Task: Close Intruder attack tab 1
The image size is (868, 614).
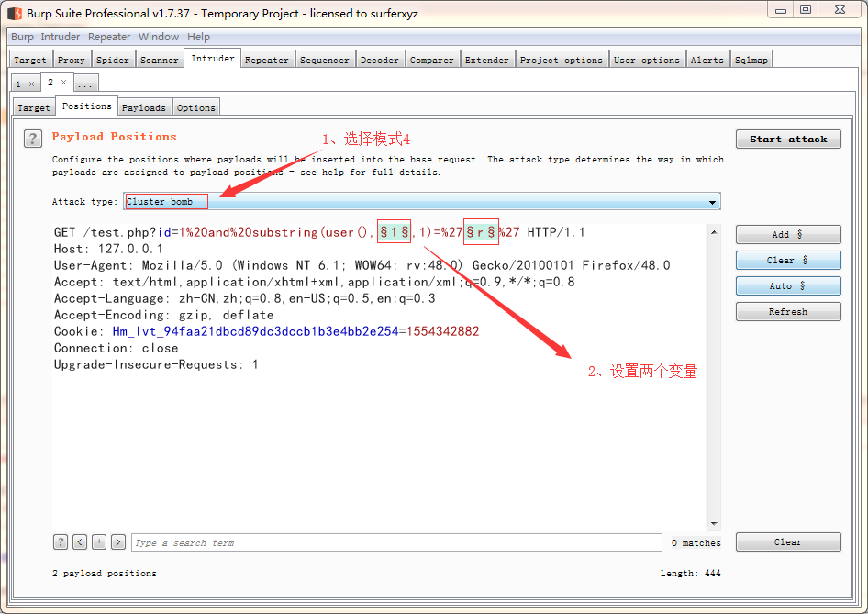Action: [31, 84]
